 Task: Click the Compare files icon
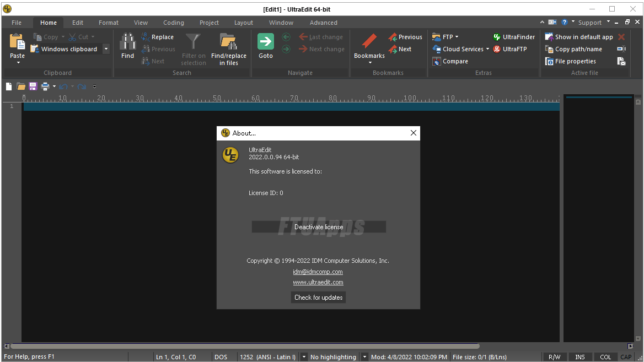coord(436,61)
